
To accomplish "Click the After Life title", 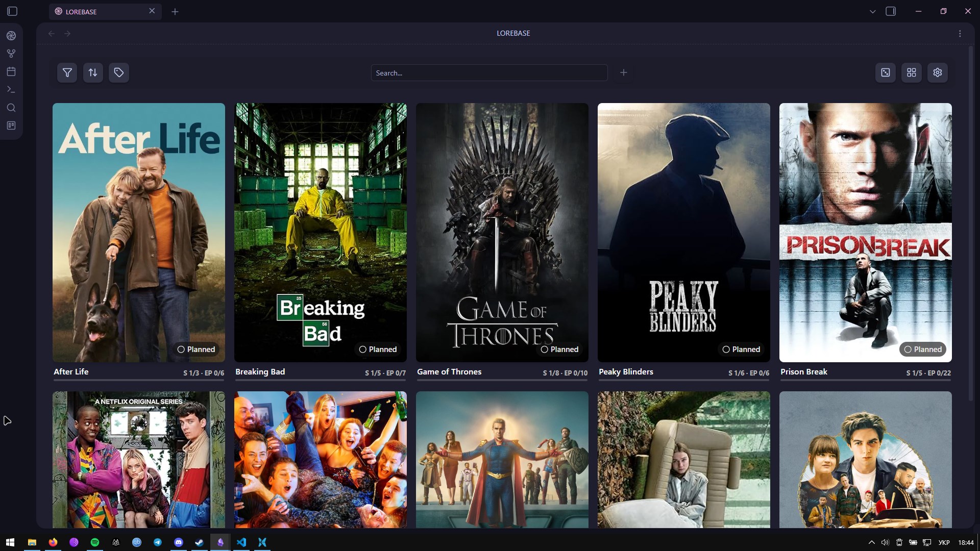I will (71, 372).
